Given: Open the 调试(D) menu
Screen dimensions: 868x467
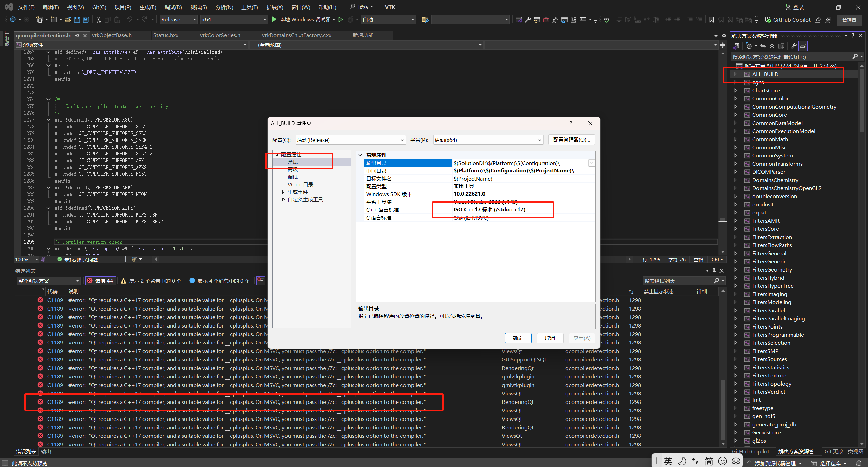Looking at the screenshot, I should click(173, 7).
